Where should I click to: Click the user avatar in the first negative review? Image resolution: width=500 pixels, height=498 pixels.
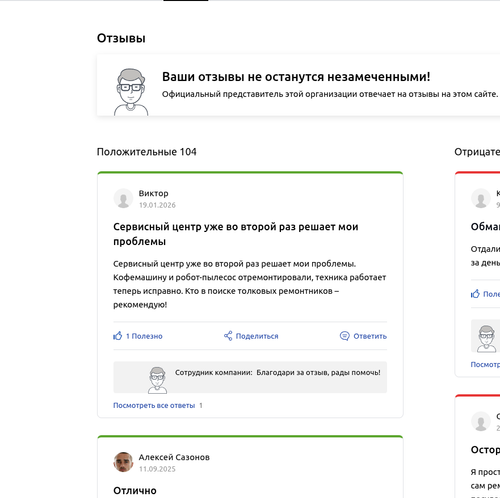coord(481,198)
